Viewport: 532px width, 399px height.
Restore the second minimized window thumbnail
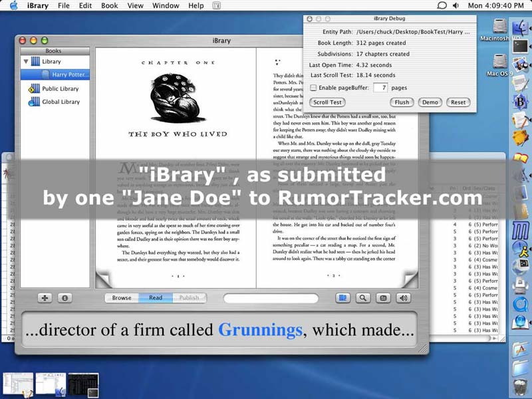pyautogui.click(x=51, y=385)
